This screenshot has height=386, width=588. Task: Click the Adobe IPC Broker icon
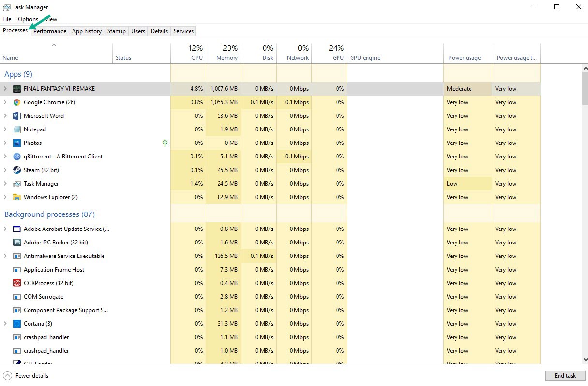[x=17, y=243]
